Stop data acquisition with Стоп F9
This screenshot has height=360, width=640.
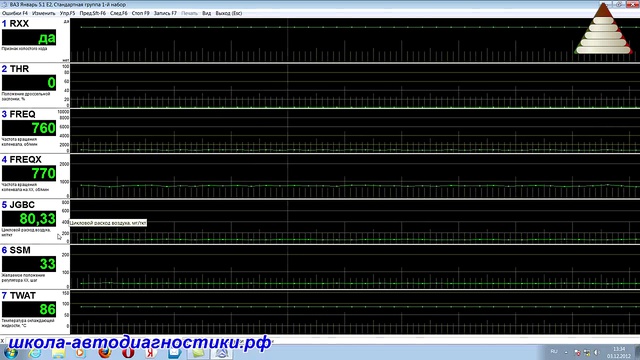140,13
